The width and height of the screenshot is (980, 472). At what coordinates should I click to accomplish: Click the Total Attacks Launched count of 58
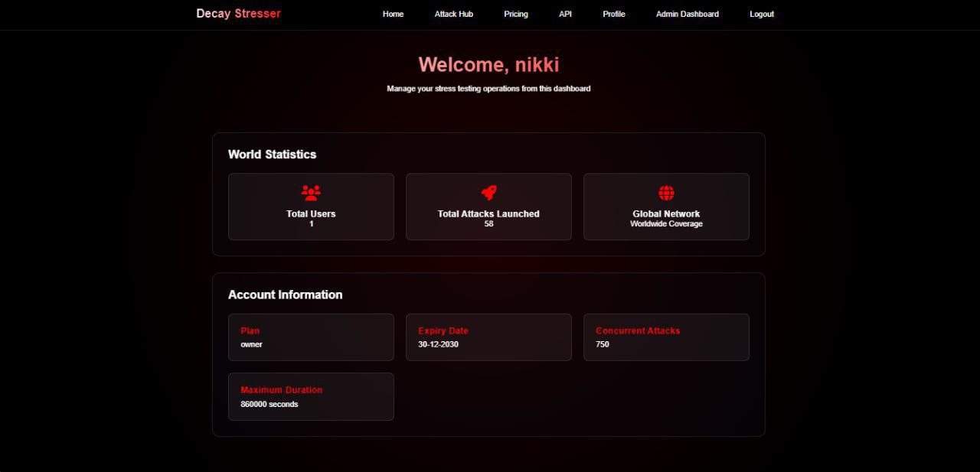tap(488, 224)
